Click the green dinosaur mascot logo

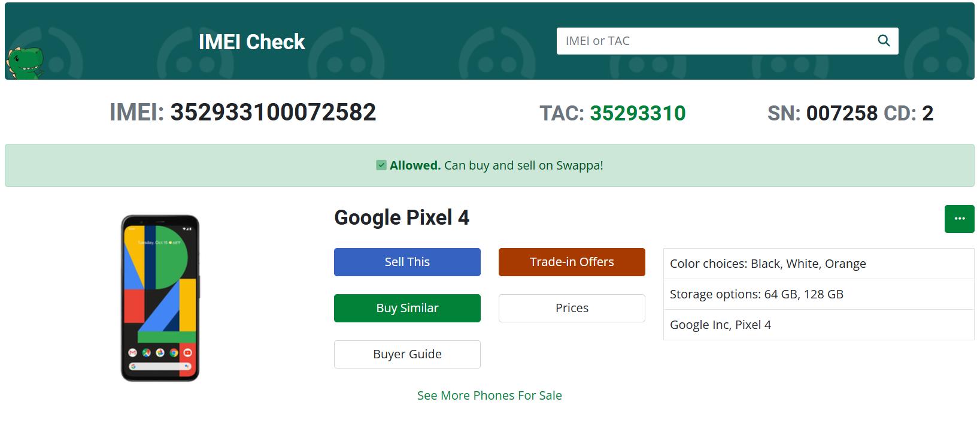(x=25, y=62)
